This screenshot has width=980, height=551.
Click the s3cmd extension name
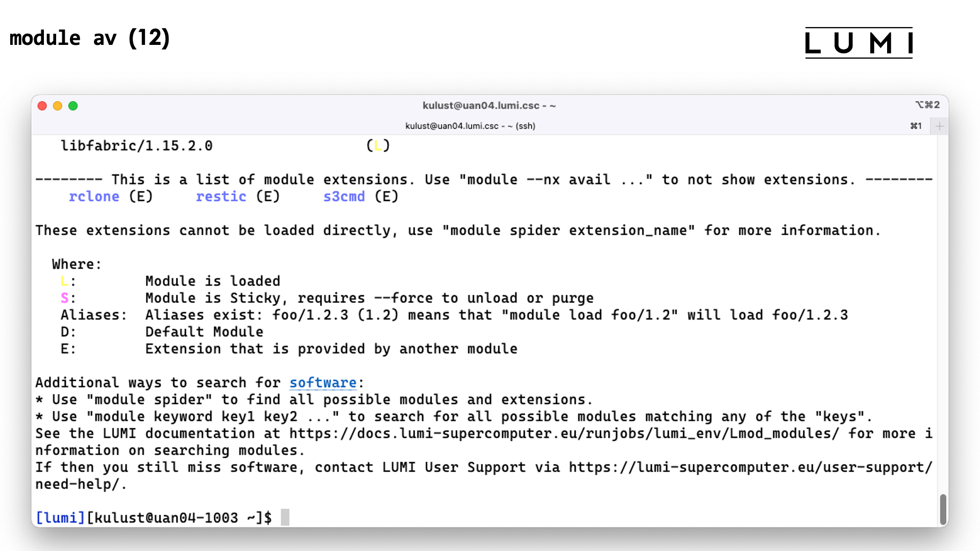(x=344, y=196)
